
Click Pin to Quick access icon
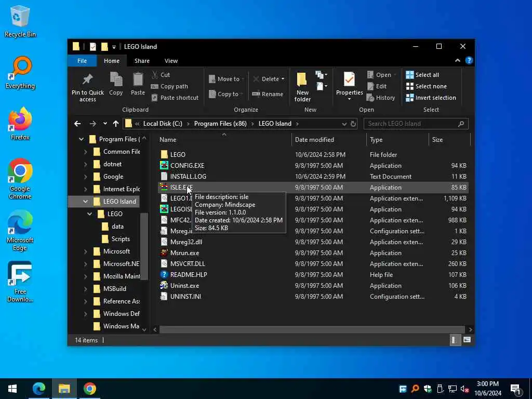click(x=87, y=79)
